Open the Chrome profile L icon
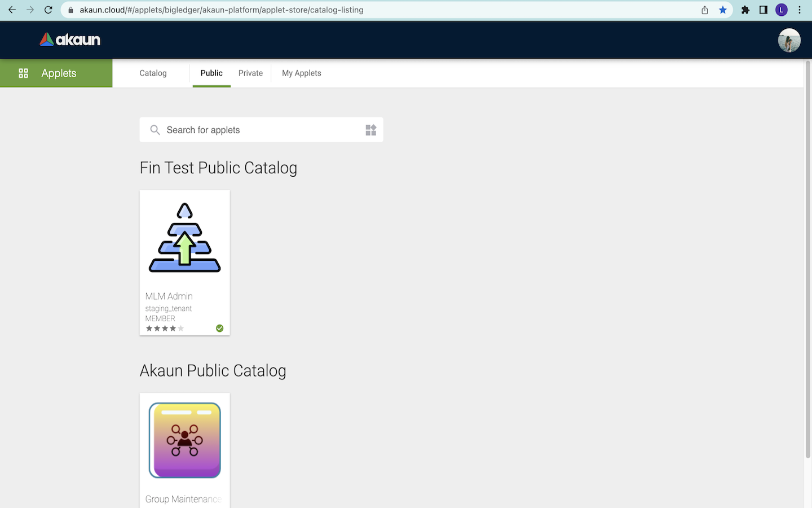Image resolution: width=812 pixels, height=508 pixels. (782, 10)
